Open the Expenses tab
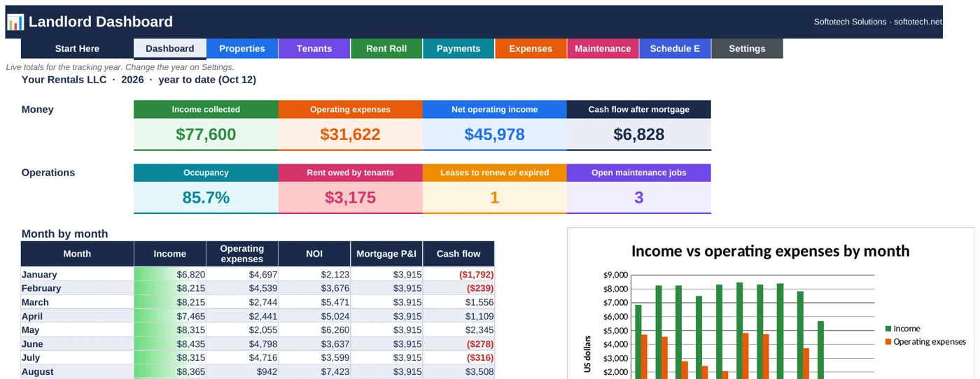Image resolution: width=980 pixels, height=379 pixels. click(531, 48)
